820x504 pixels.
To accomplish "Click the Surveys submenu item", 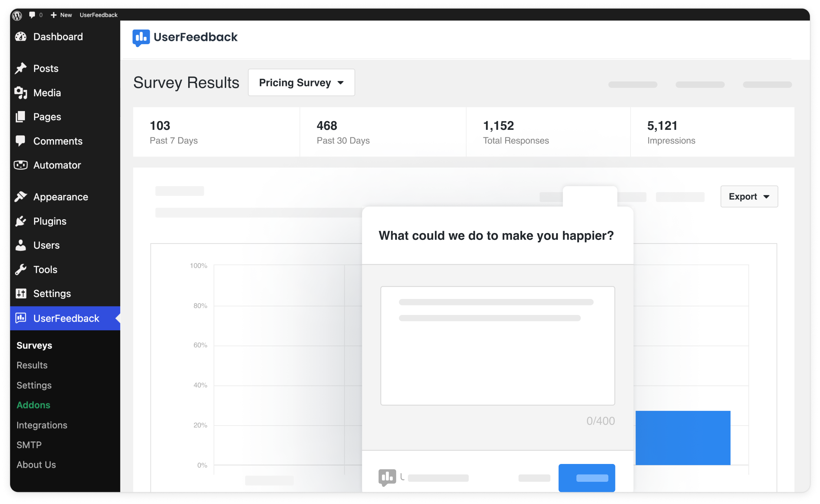I will click(35, 345).
